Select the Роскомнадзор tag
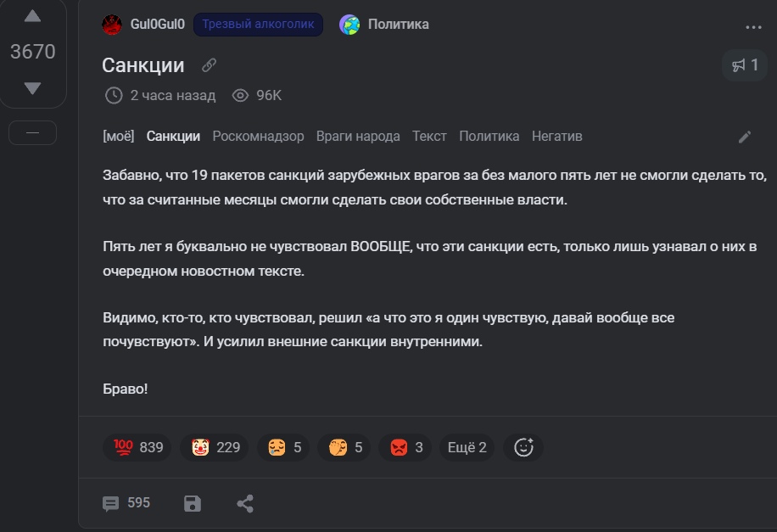 coord(258,137)
